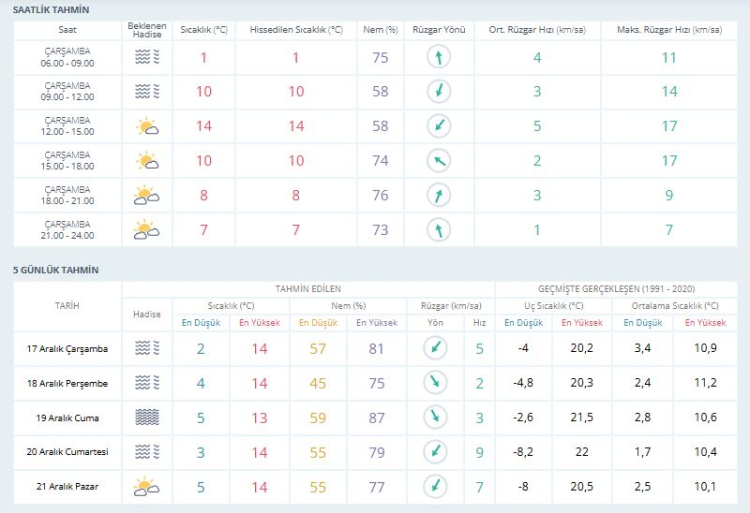Select the 17 Aralık Çarşamba date cell
The height and width of the screenshot is (513, 750).
tap(67, 349)
